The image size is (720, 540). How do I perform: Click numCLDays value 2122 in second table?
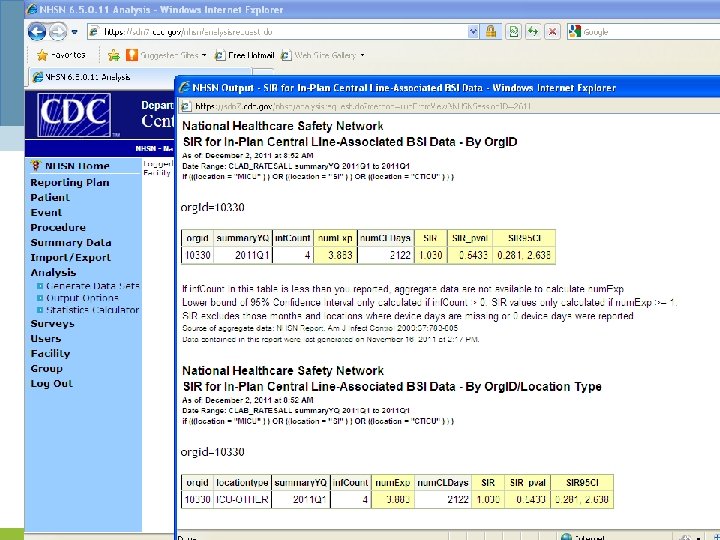point(443,500)
